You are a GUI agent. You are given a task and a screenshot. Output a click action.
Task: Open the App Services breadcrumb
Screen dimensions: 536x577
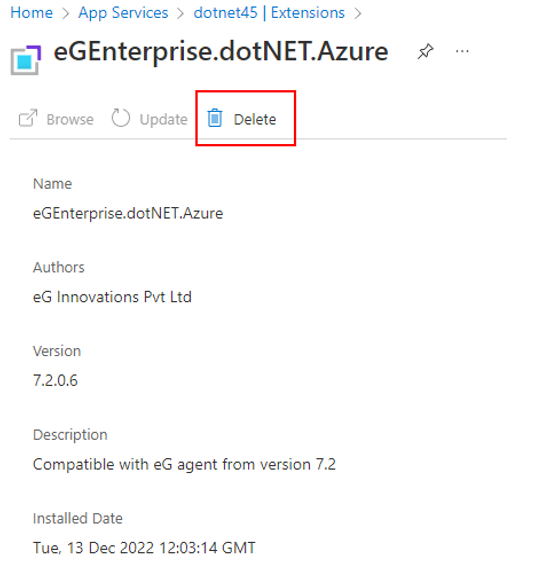tap(123, 13)
